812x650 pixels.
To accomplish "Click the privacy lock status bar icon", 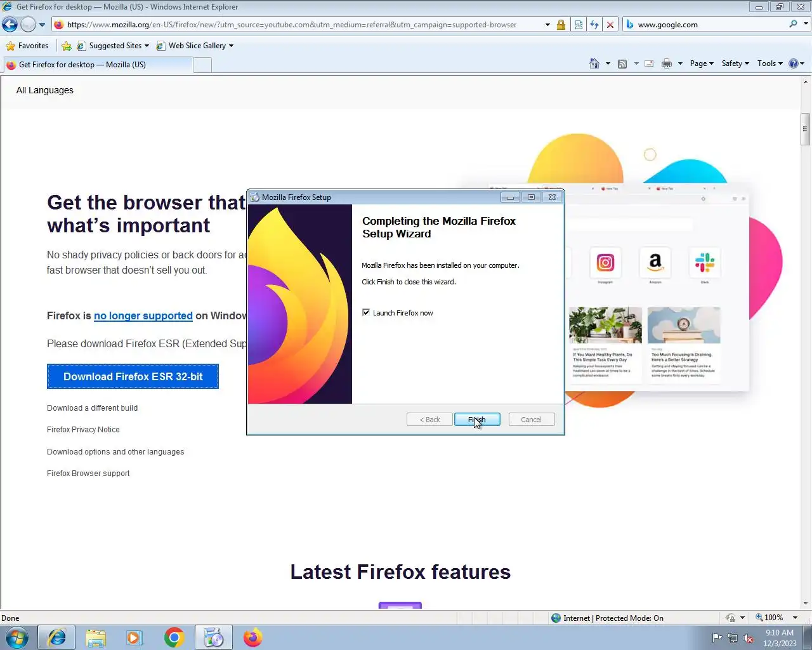I will (x=731, y=618).
